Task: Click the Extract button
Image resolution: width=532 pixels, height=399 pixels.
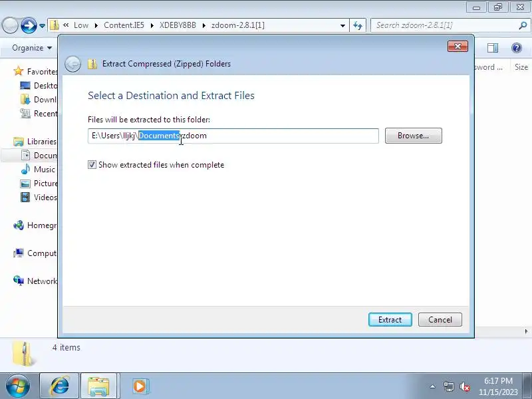Action: (390, 320)
